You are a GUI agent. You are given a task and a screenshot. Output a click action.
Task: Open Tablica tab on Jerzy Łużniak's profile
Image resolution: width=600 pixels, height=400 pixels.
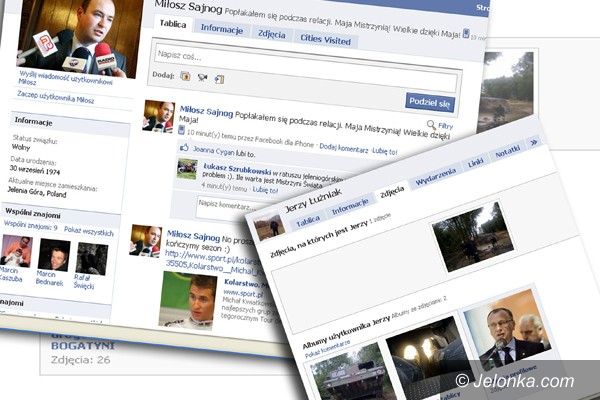pos(308,221)
